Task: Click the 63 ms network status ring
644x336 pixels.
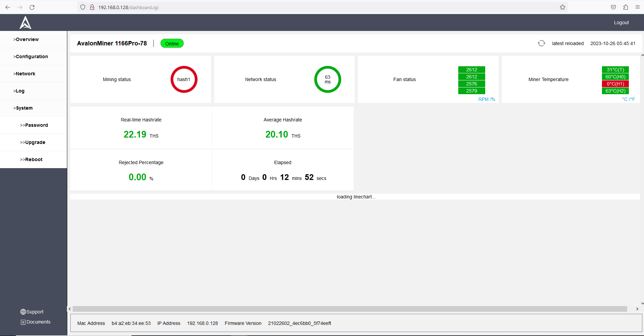Action: coord(328,79)
